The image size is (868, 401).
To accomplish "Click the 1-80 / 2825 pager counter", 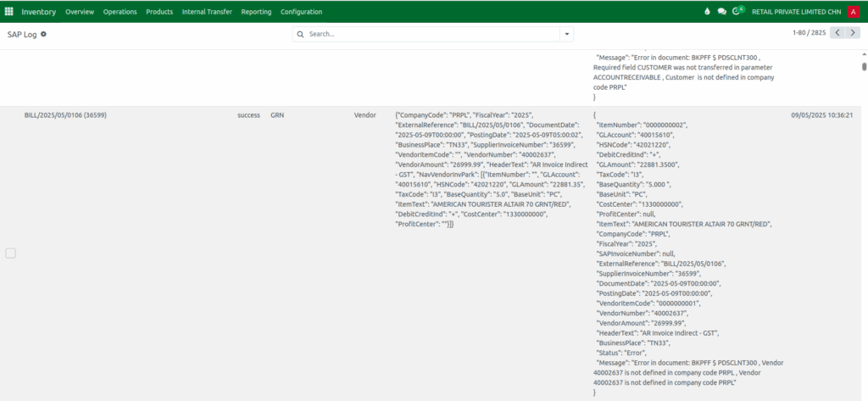I will coord(809,33).
